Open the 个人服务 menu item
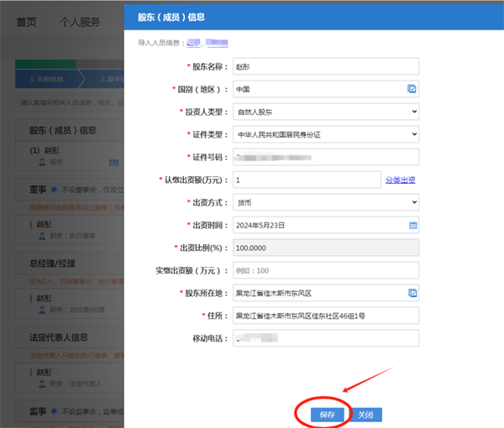This screenshot has height=428, width=504. (80, 22)
